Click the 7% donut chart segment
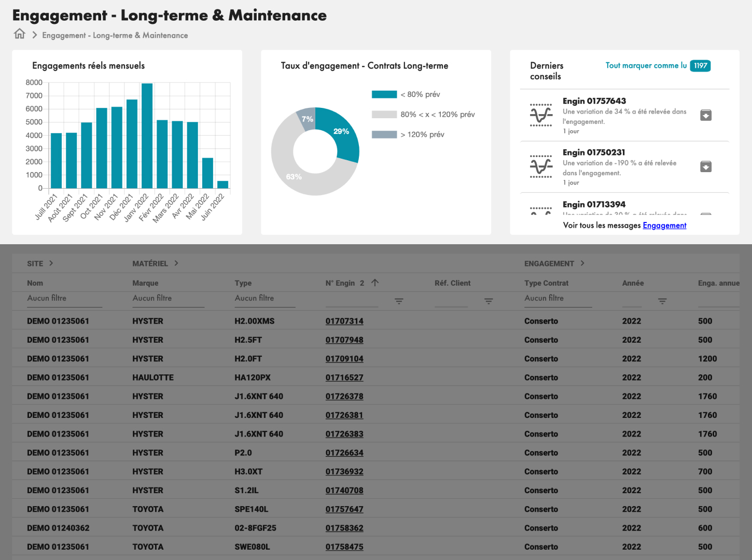 [x=307, y=119]
